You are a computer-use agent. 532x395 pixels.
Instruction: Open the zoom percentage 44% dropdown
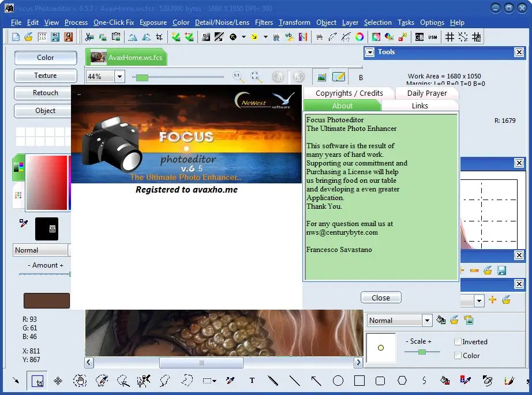tap(119, 77)
